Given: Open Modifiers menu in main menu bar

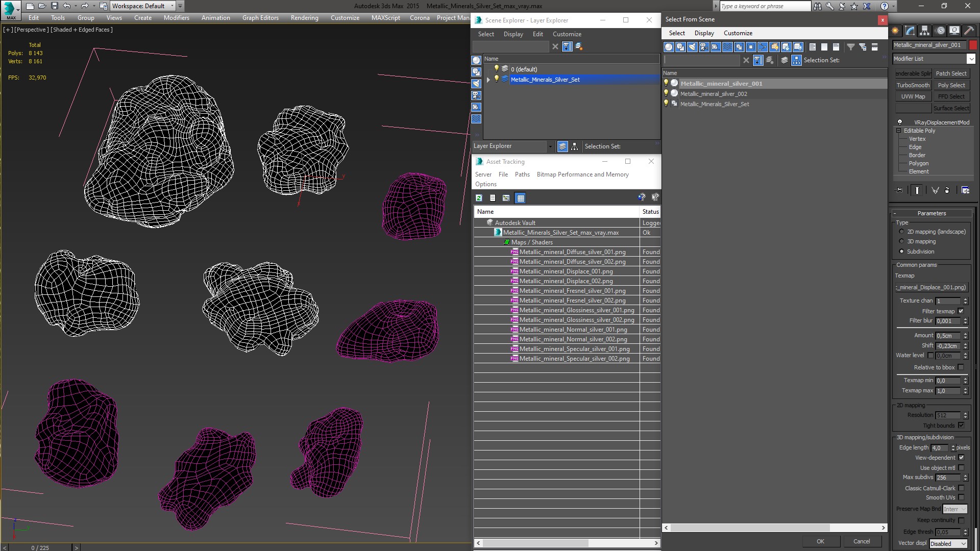Looking at the screenshot, I should [x=176, y=18].
